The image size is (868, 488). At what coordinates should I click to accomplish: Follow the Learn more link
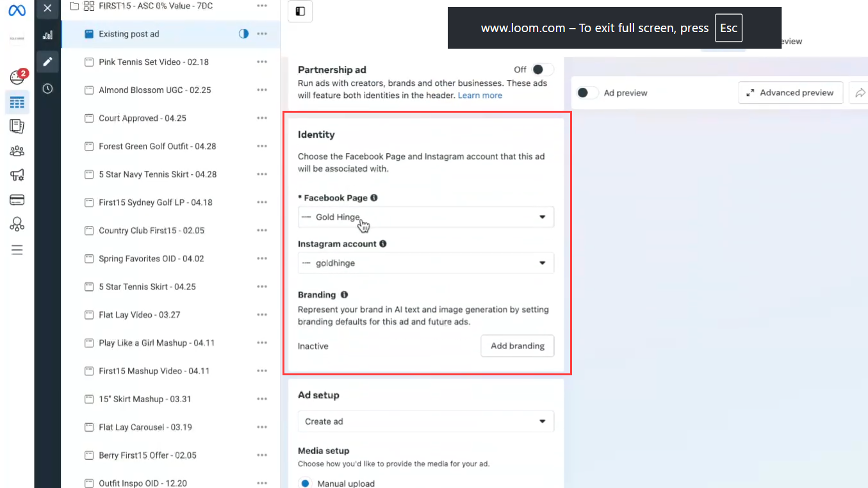(x=480, y=95)
